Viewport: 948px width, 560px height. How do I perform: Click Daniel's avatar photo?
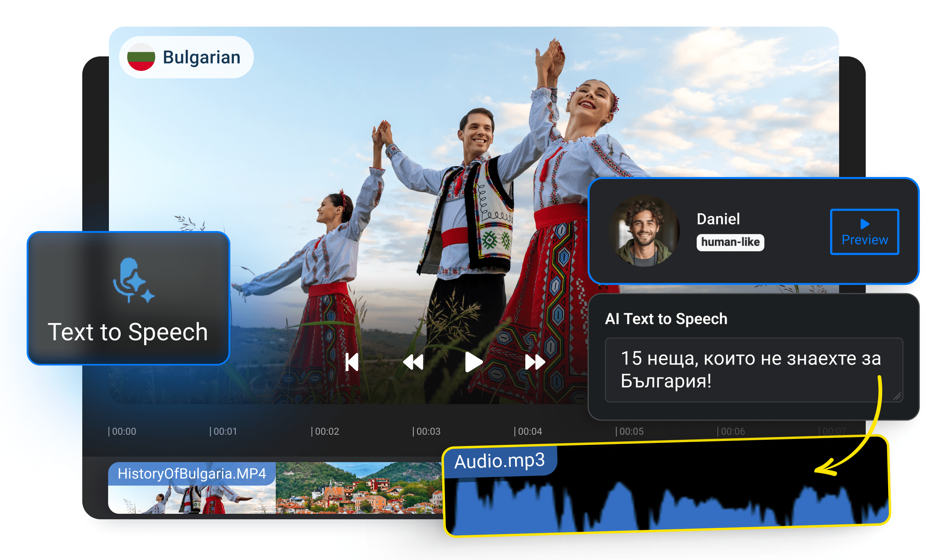[x=645, y=232]
